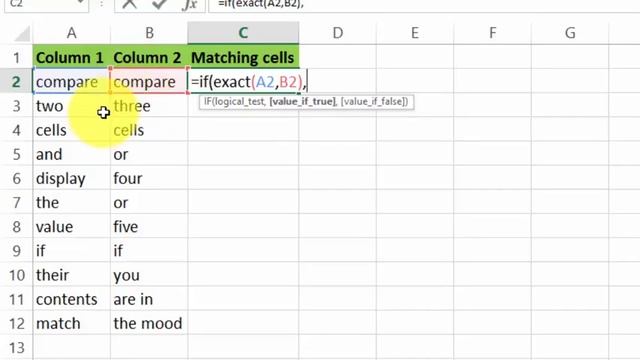
Task: Select row 6 header
Action: [16, 178]
